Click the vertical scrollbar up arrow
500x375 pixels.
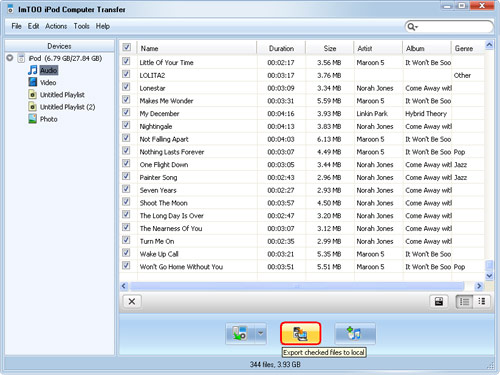pos(489,45)
